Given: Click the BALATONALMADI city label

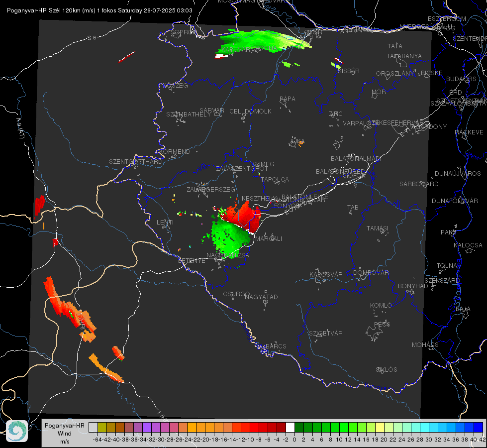Looking at the screenshot, I should pos(356,159).
